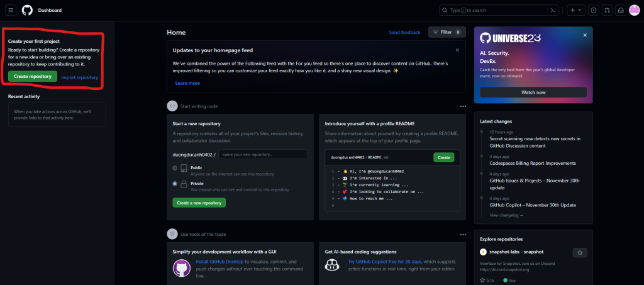Click the Import repository link

tap(79, 77)
